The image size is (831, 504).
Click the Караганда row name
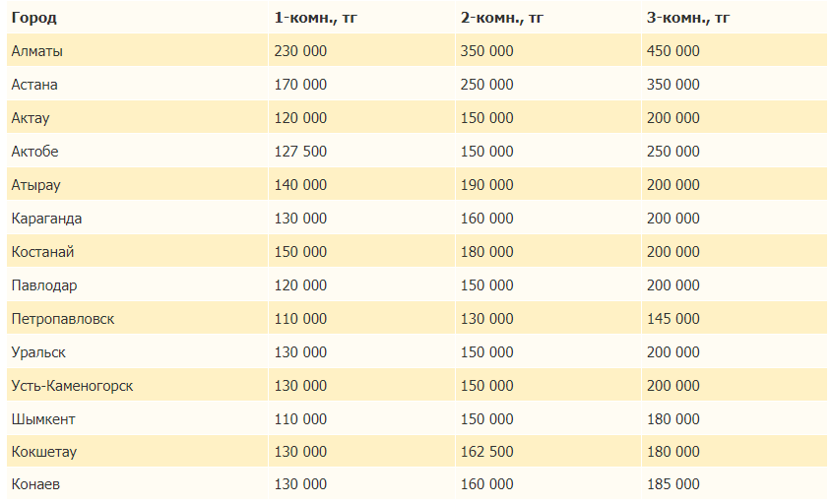(x=46, y=219)
